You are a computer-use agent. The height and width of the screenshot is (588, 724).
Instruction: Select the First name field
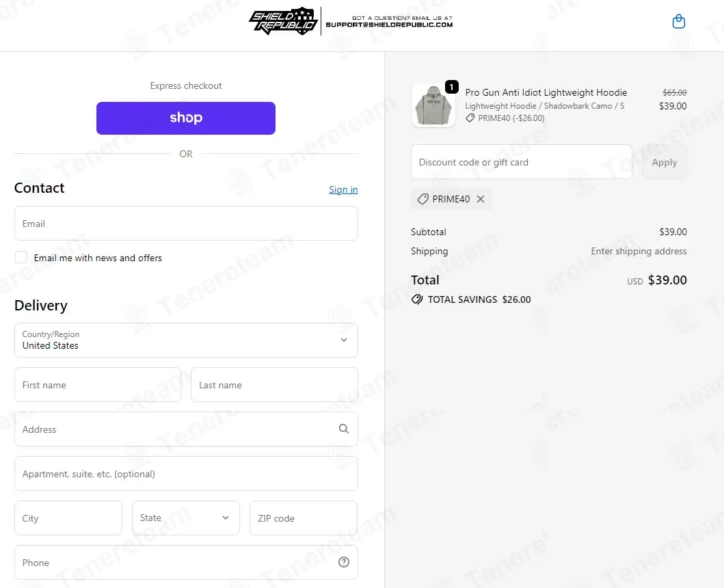98,385
